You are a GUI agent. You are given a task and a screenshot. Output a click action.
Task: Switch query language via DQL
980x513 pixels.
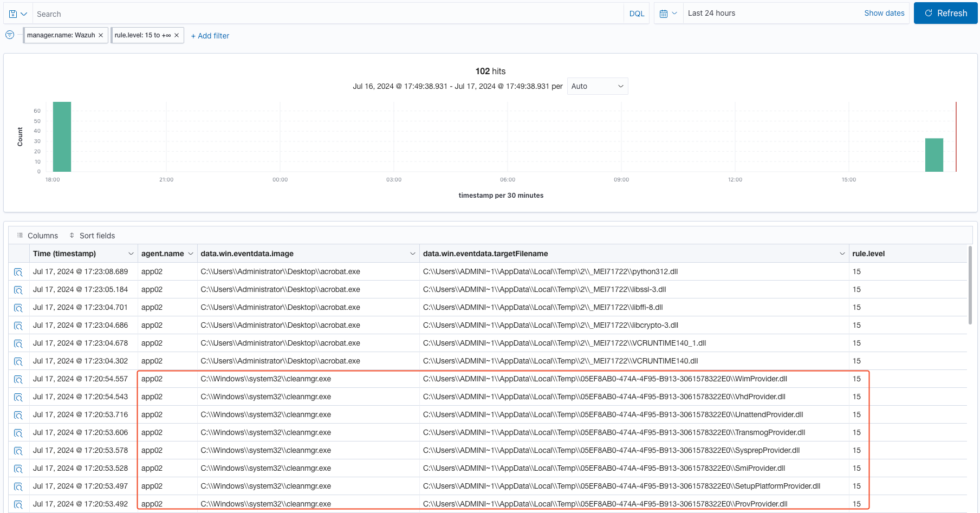coord(637,14)
